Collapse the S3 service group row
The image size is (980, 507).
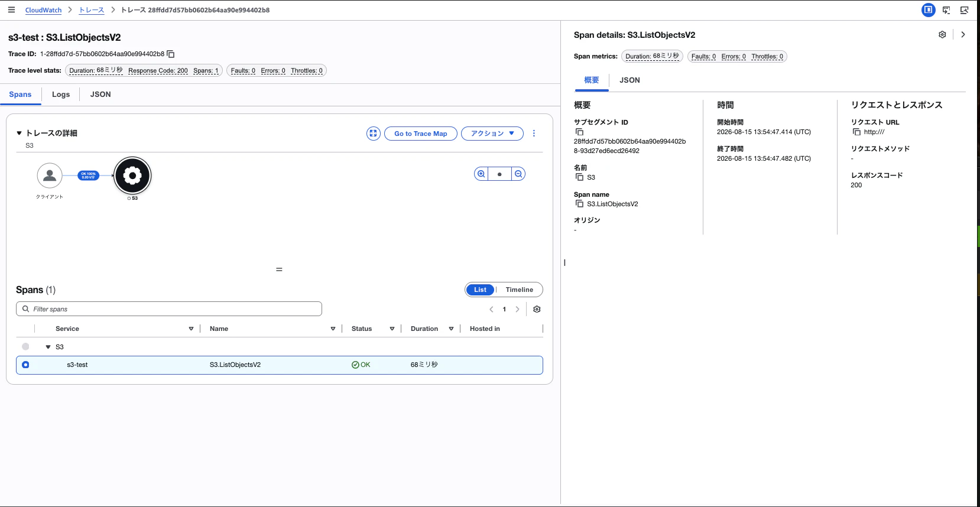tap(48, 347)
